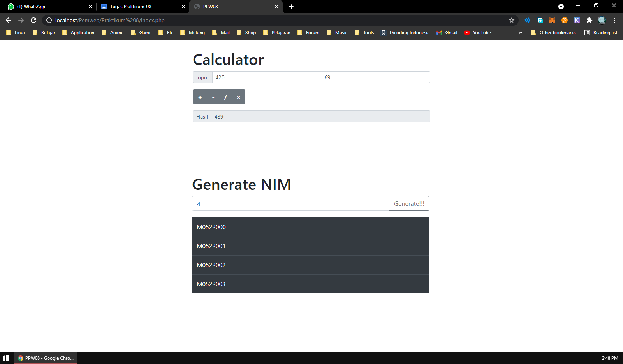
Task: Open the Windows Start menu
Action: coord(6,358)
